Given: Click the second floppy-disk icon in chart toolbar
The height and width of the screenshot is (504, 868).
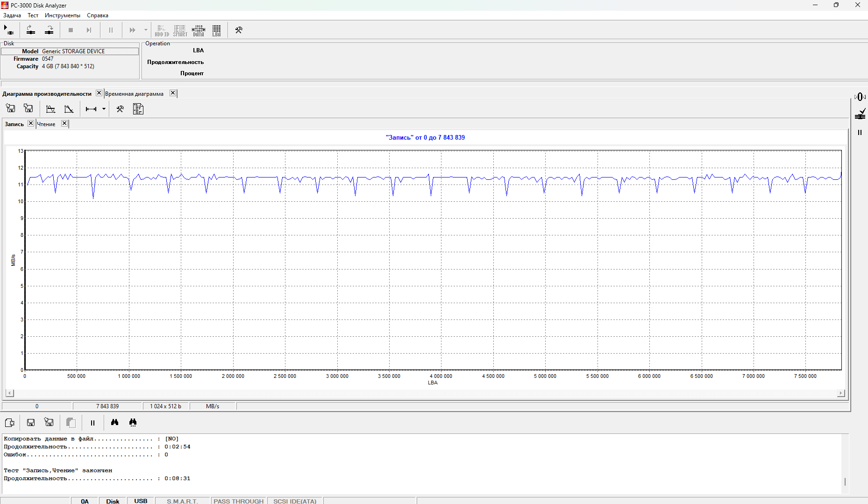Looking at the screenshot, I should click(x=28, y=109).
